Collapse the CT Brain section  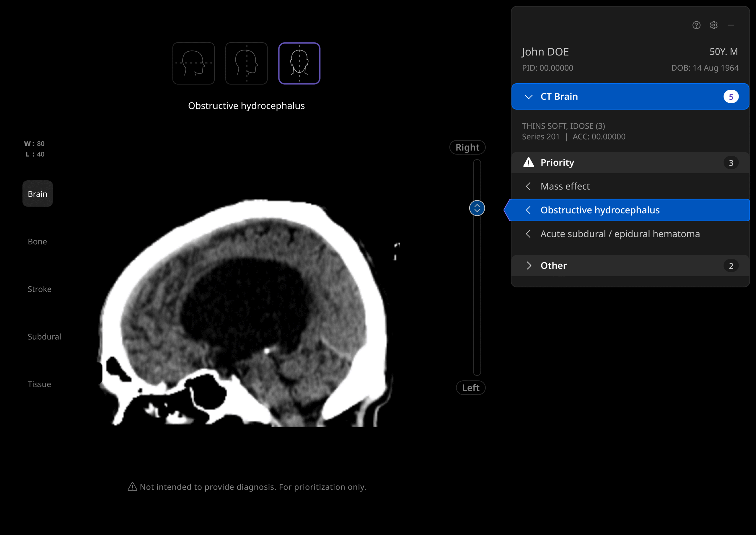tap(529, 97)
